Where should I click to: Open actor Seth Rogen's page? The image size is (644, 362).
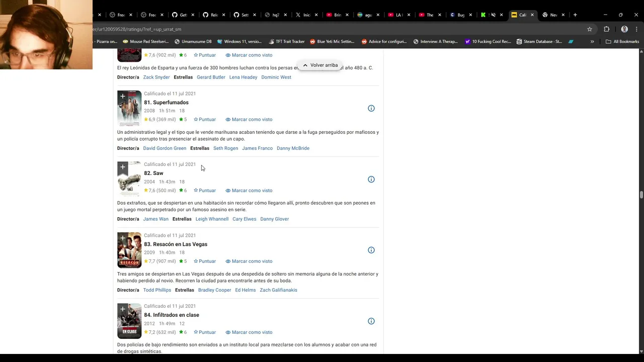click(225, 148)
